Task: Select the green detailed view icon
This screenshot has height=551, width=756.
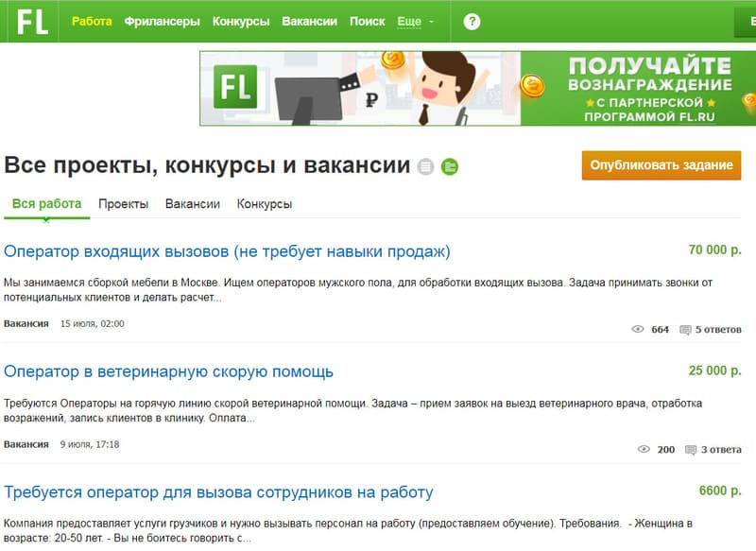Action: click(x=450, y=167)
